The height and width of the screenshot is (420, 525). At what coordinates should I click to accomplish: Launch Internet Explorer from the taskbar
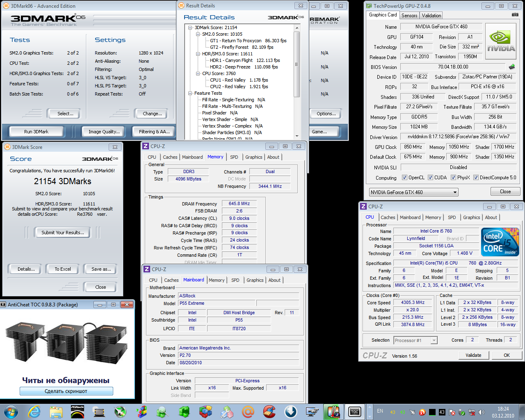[35, 411]
